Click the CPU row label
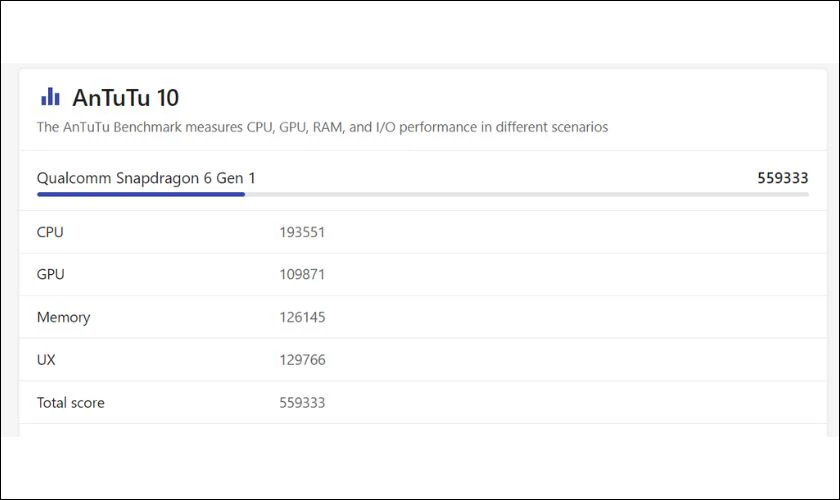 click(x=50, y=232)
